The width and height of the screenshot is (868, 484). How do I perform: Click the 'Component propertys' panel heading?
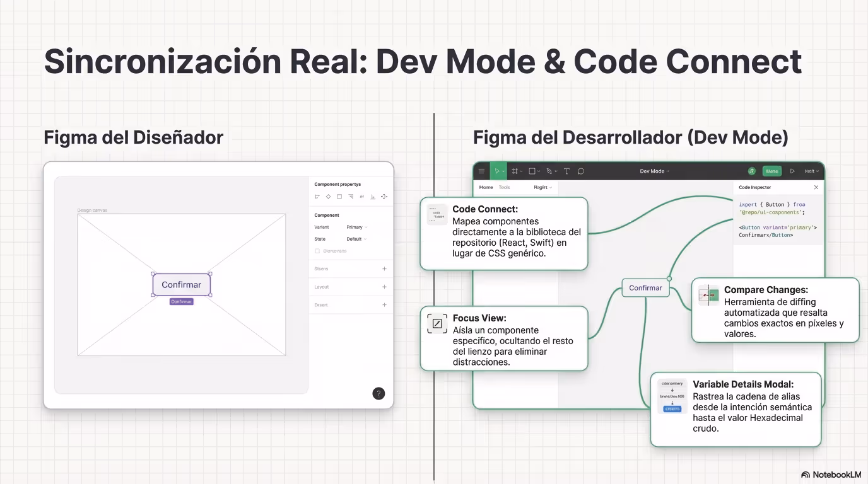click(337, 184)
